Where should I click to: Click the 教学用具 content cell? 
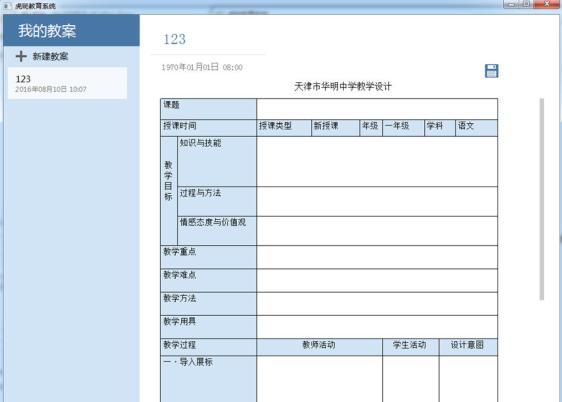pos(377,327)
